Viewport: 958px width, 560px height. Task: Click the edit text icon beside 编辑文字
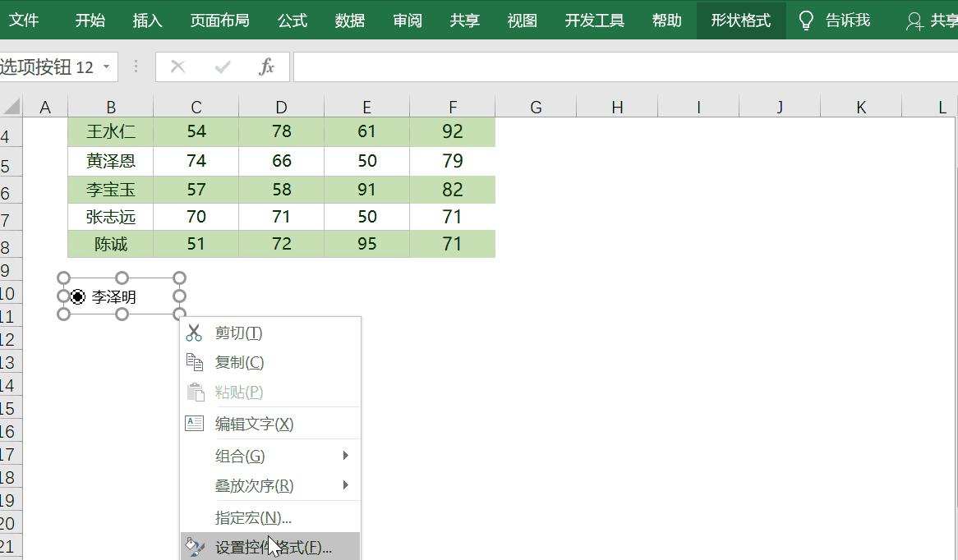[x=194, y=422]
